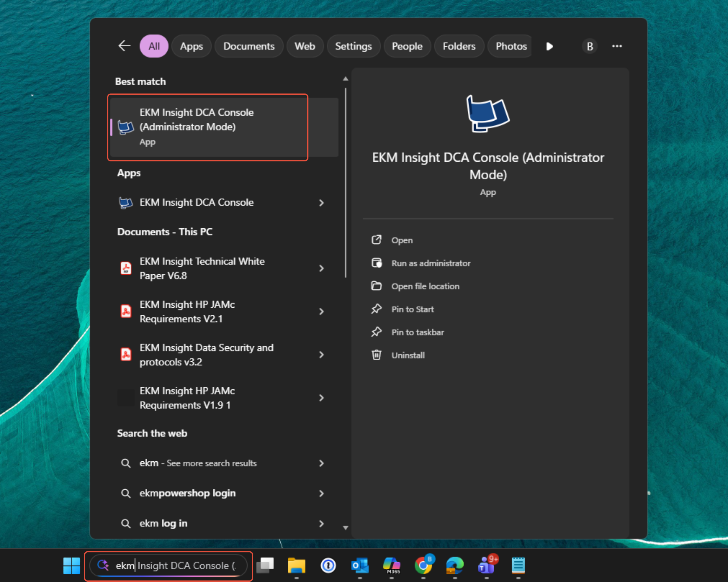Expand chevron for Technical White Paper V6.8
The height and width of the screenshot is (582, 728).
pos(321,268)
